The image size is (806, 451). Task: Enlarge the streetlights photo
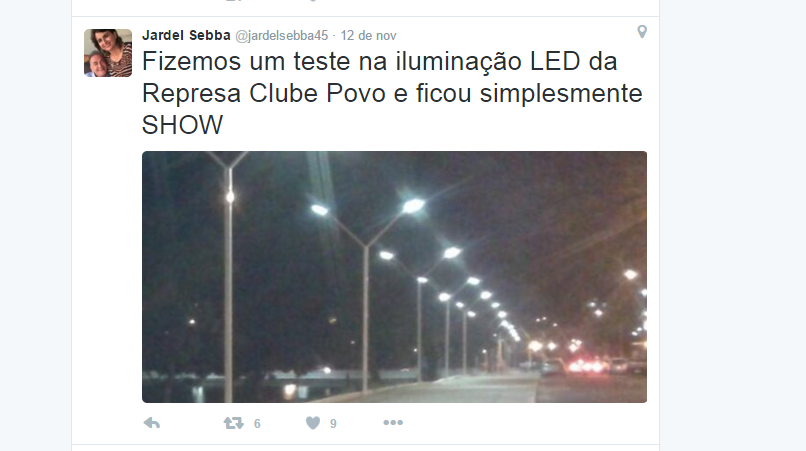tap(394, 277)
